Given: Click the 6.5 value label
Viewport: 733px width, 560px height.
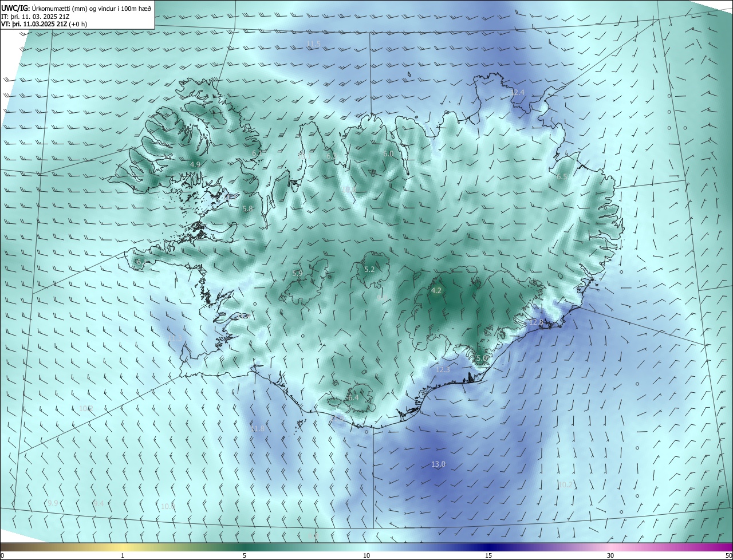Looking at the screenshot, I should click(562, 177).
